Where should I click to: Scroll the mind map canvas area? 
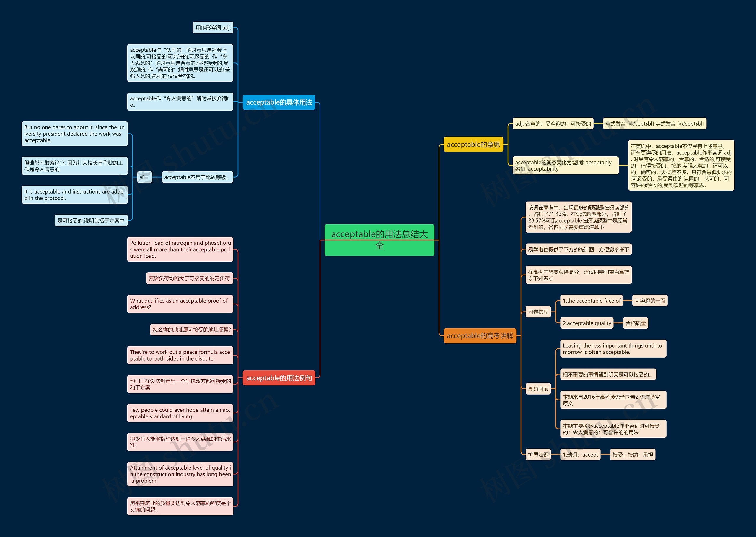378,268
